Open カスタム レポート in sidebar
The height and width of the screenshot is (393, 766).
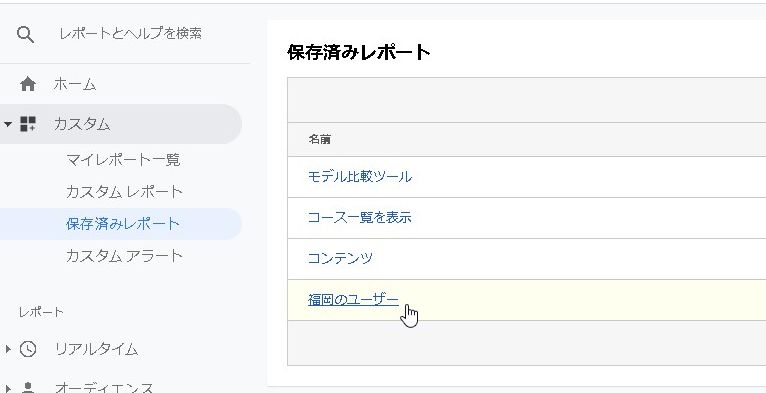point(124,192)
